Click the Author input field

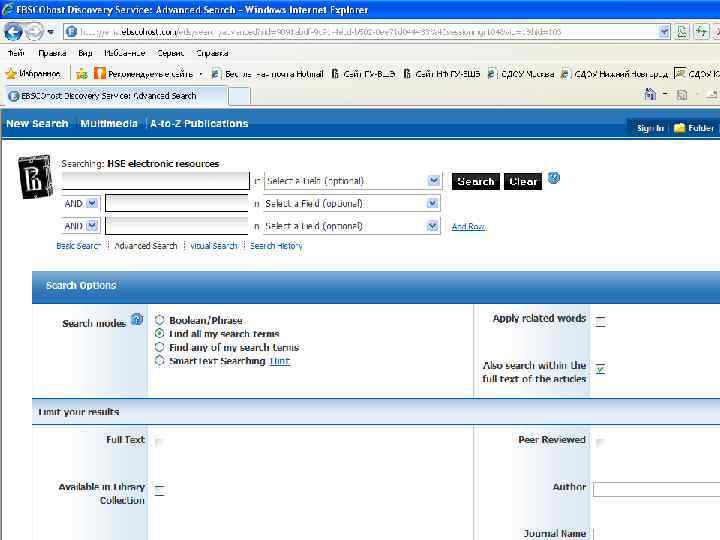click(657, 489)
